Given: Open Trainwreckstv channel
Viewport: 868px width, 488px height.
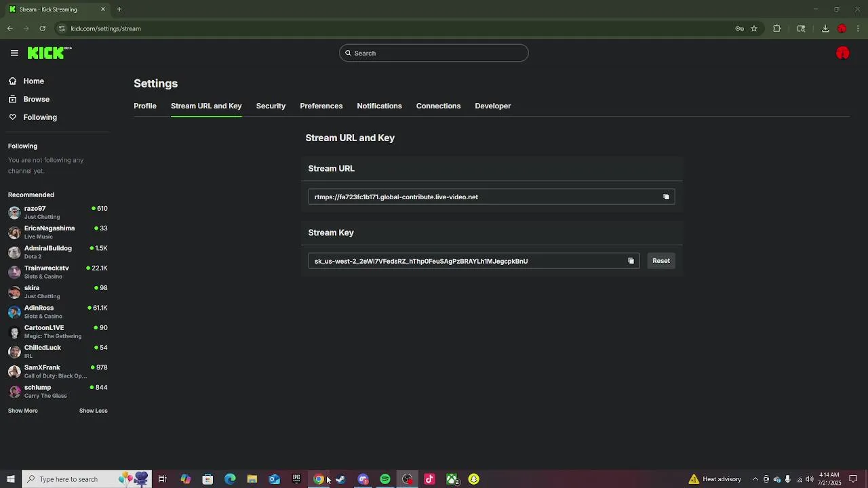Looking at the screenshot, I should 58,272.
